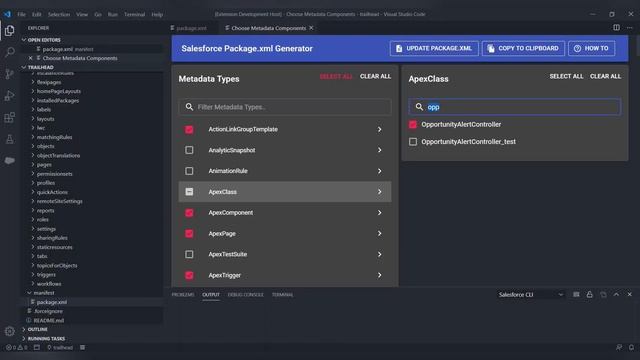Open the Selection menu
The image size is (640, 360).
click(x=59, y=14)
